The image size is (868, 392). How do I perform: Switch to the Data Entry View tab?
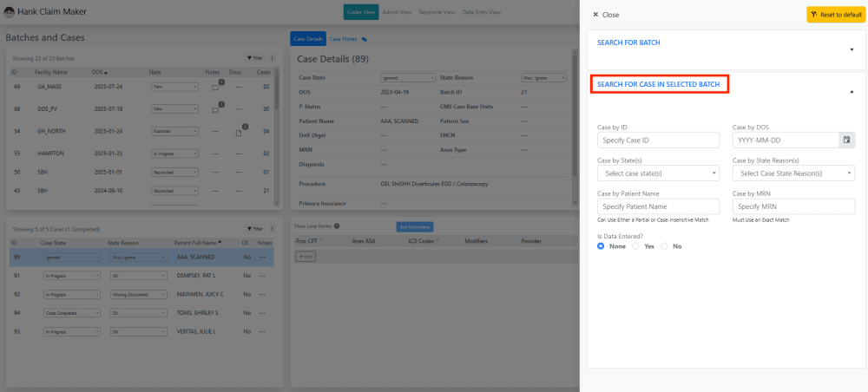482,12
